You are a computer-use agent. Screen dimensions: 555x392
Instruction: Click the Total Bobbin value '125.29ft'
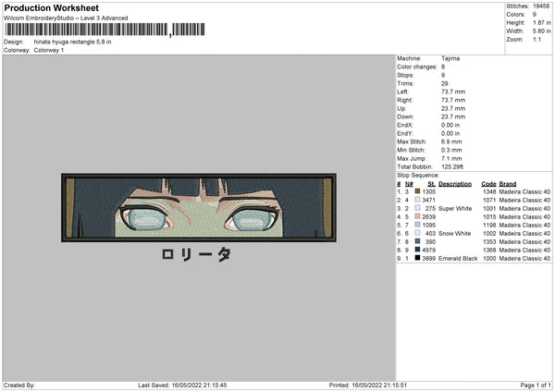[x=452, y=167]
